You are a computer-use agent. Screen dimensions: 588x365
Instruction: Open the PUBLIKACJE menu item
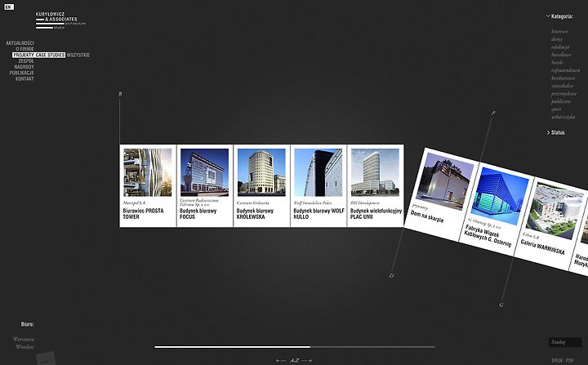click(22, 73)
